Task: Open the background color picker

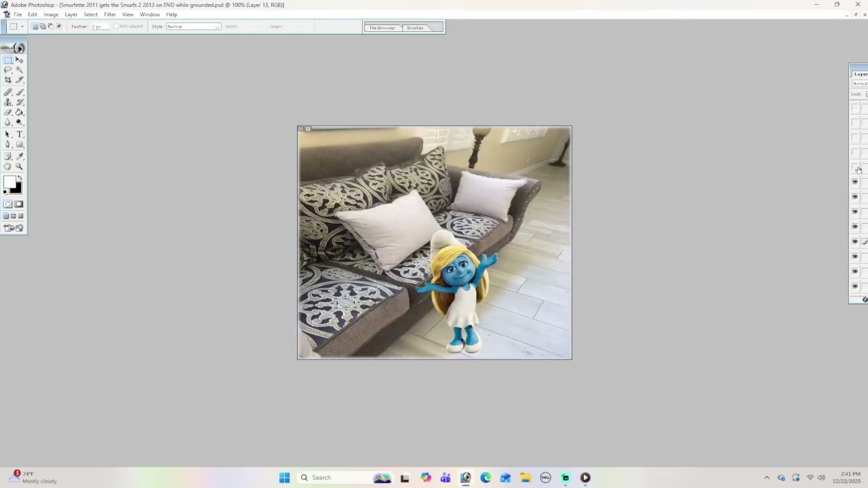Action: (x=17, y=189)
